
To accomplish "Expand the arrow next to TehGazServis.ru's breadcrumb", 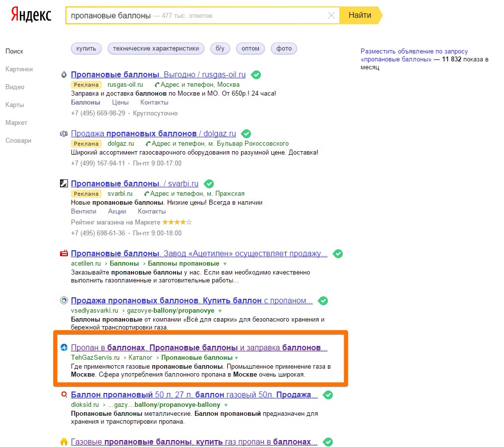I will (237, 358).
